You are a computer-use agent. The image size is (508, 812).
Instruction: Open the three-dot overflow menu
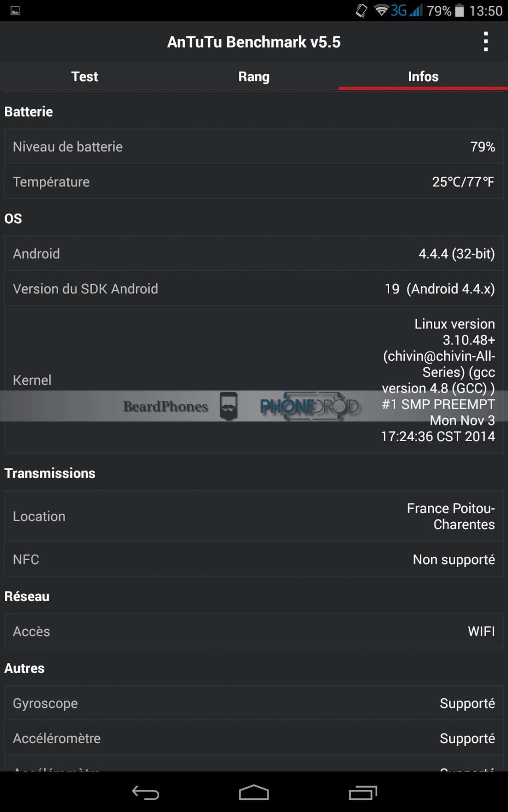pos(486,42)
